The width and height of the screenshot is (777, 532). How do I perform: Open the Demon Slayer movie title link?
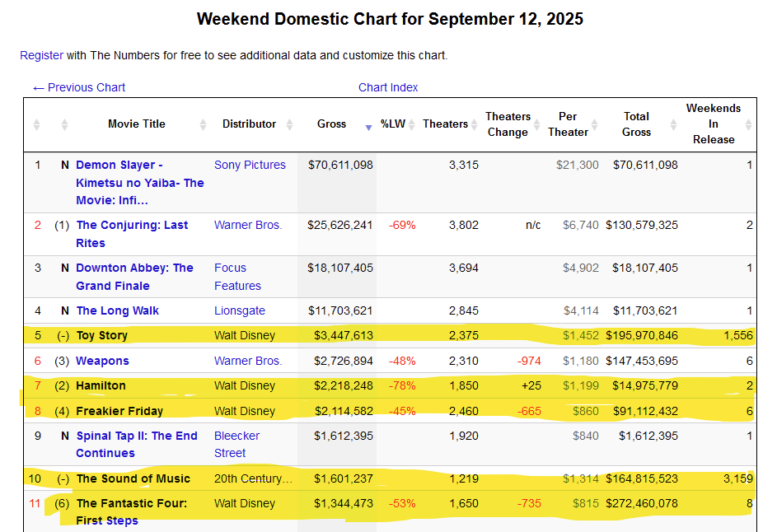[x=140, y=183]
